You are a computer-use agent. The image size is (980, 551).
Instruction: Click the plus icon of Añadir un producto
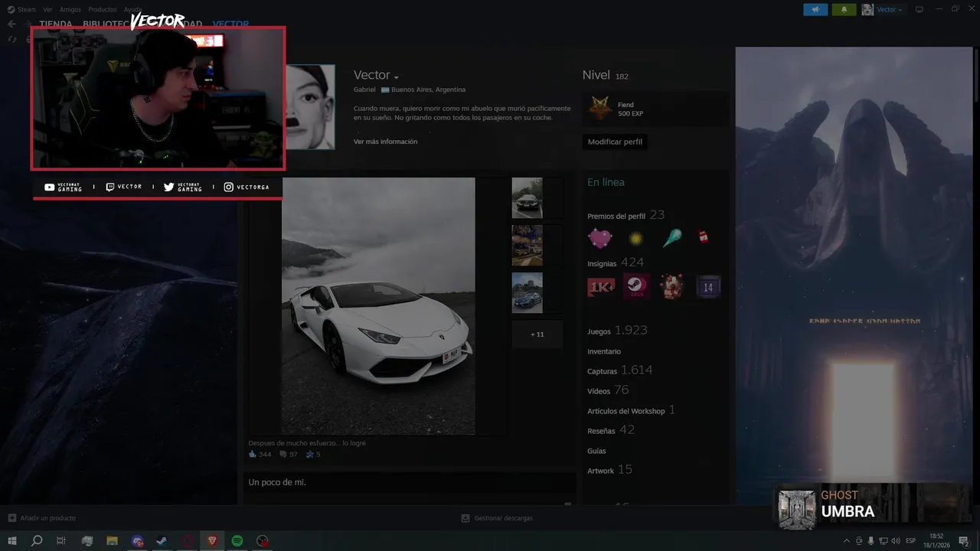(11, 518)
